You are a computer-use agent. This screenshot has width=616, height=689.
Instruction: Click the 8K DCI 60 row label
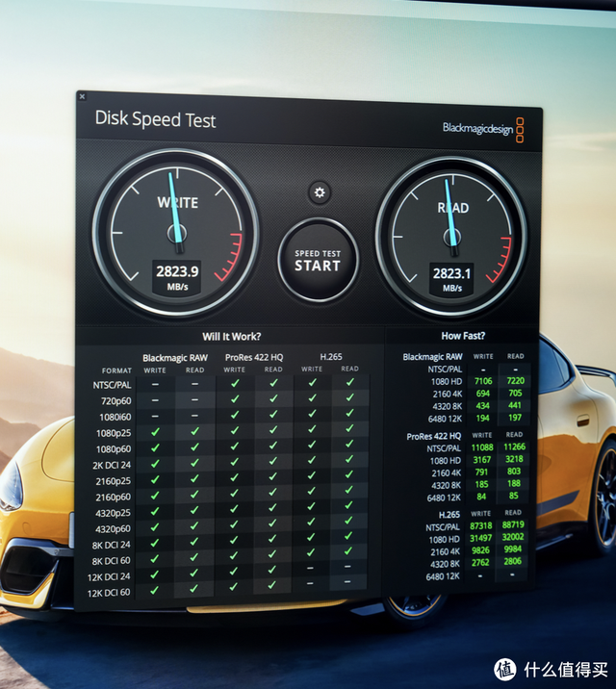(x=111, y=561)
